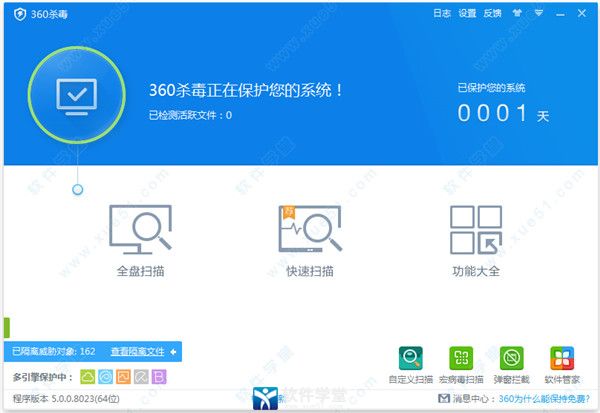600x413 pixels.
Task: Click the green tab on left edge
Action: point(7,328)
